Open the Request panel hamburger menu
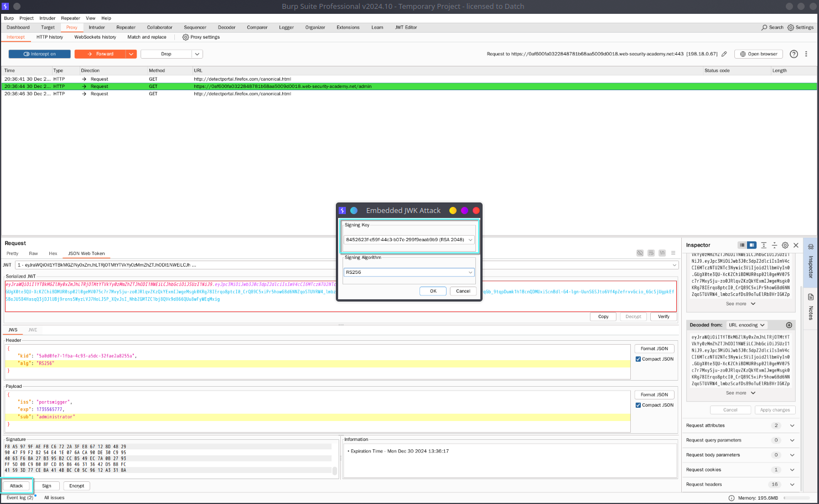 [x=673, y=253]
